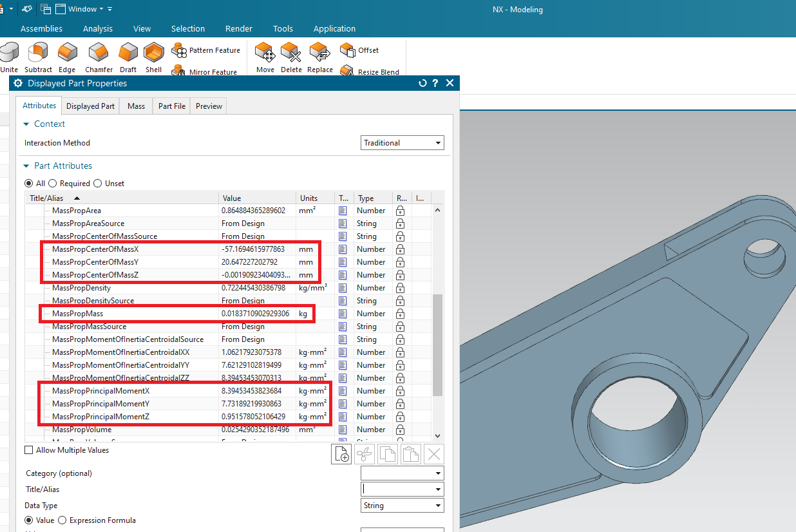The width and height of the screenshot is (796, 532).
Task: Select the MassPropMass attribute row
Action: [227, 314]
